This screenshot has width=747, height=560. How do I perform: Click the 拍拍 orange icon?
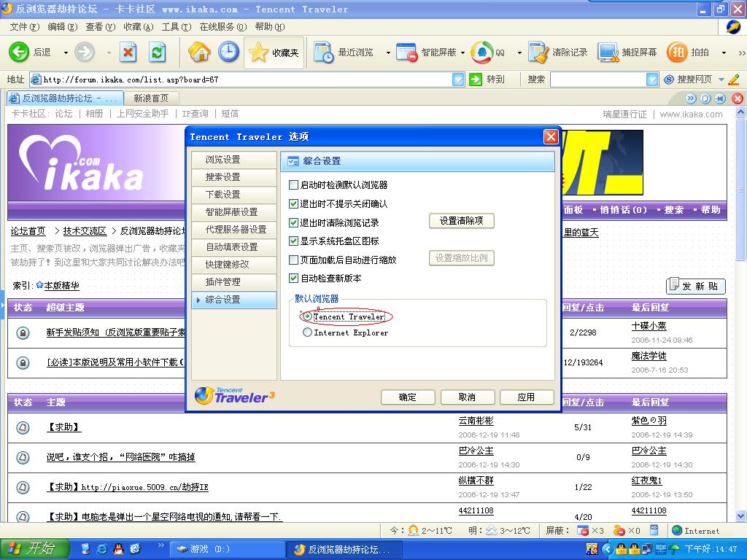677,52
